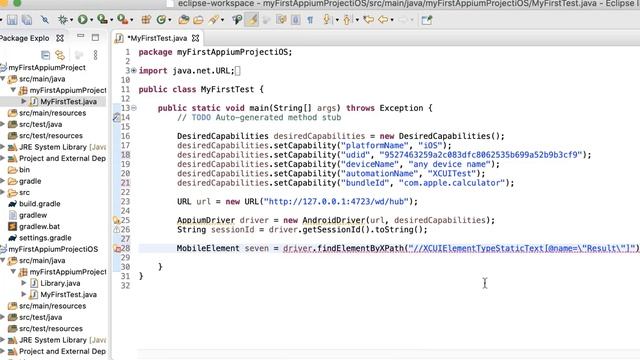Click 'AndroidDriver' in line 25
This screenshot has width=640, height=360.
click(x=334, y=220)
